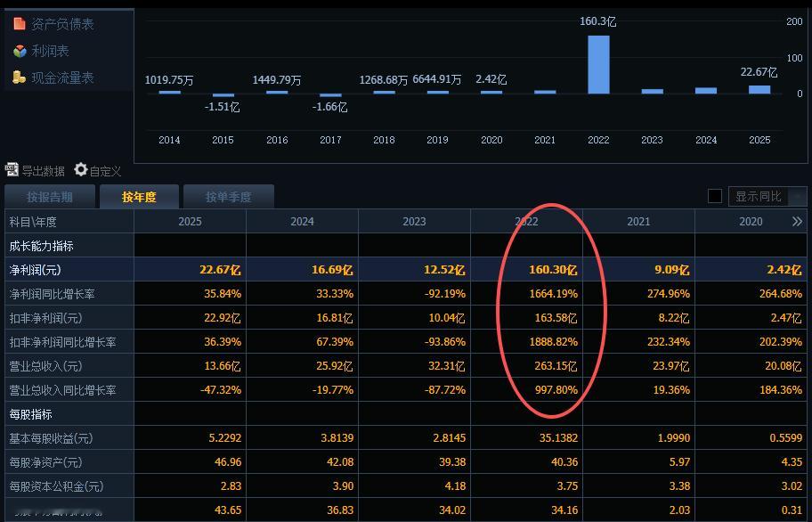
Task: Click net profit value 16.69亿
Action: pos(332,270)
